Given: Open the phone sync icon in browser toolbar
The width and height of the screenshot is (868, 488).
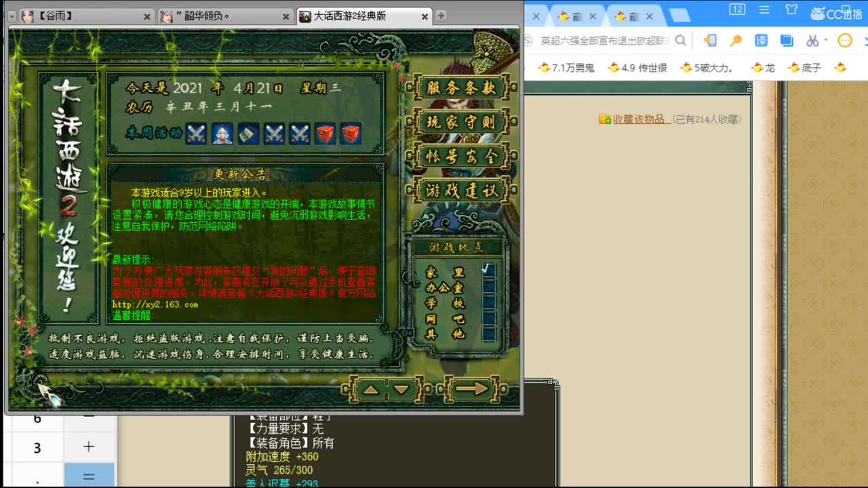Looking at the screenshot, I should 710,41.
